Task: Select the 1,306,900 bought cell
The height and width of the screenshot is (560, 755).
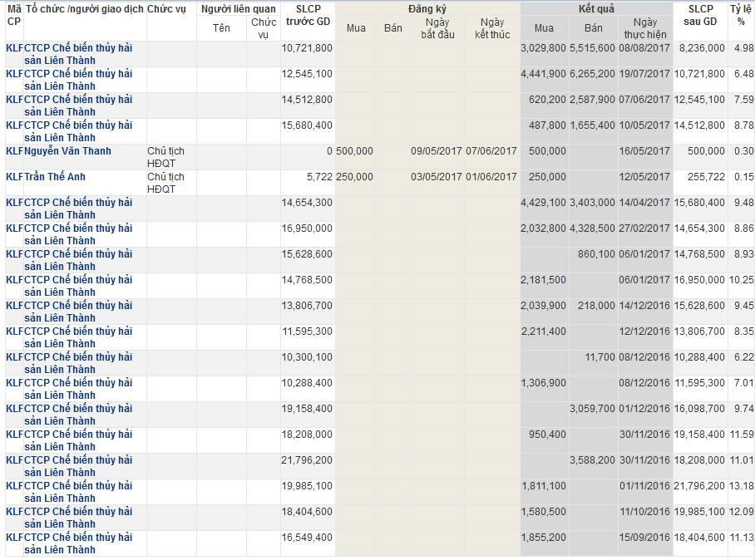Action: pyautogui.click(x=543, y=383)
